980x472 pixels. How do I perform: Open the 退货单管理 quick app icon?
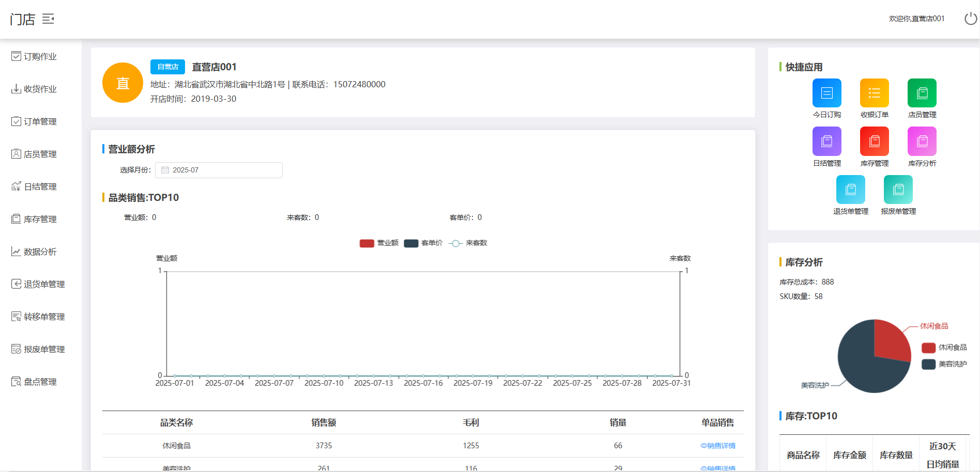850,190
